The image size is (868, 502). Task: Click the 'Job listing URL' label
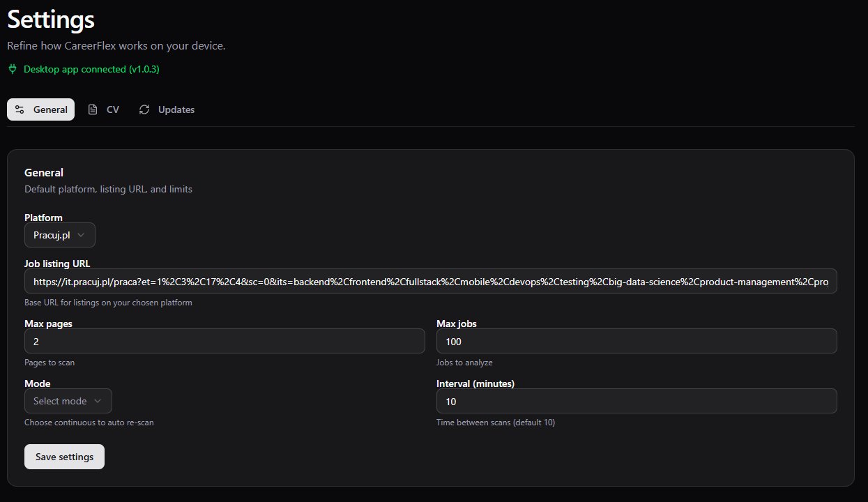point(57,264)
